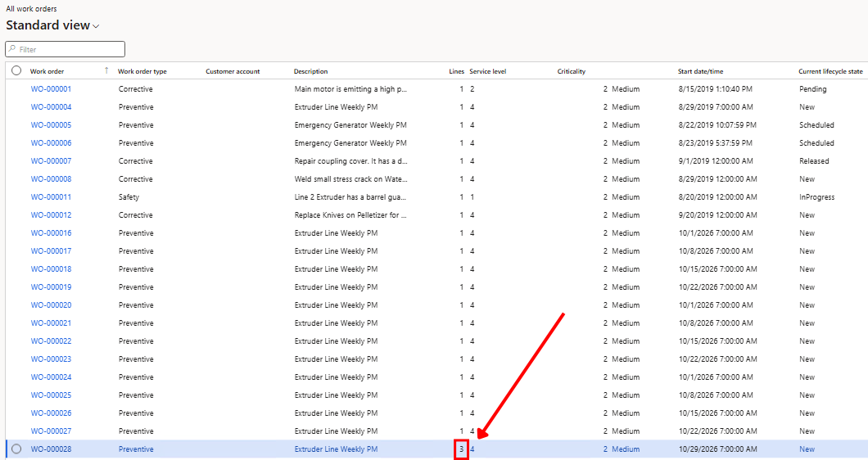868x460 pixels.
Task: Click the 8/15/2019 1:10:40 PM start date
Action: (715, 89)
